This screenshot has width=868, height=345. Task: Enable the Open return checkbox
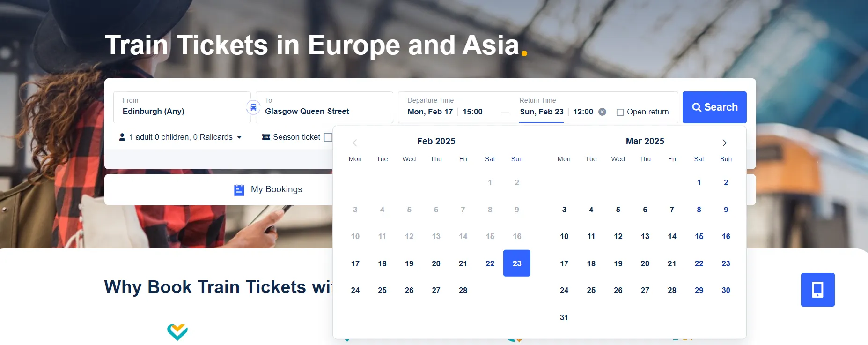(620, 112)
